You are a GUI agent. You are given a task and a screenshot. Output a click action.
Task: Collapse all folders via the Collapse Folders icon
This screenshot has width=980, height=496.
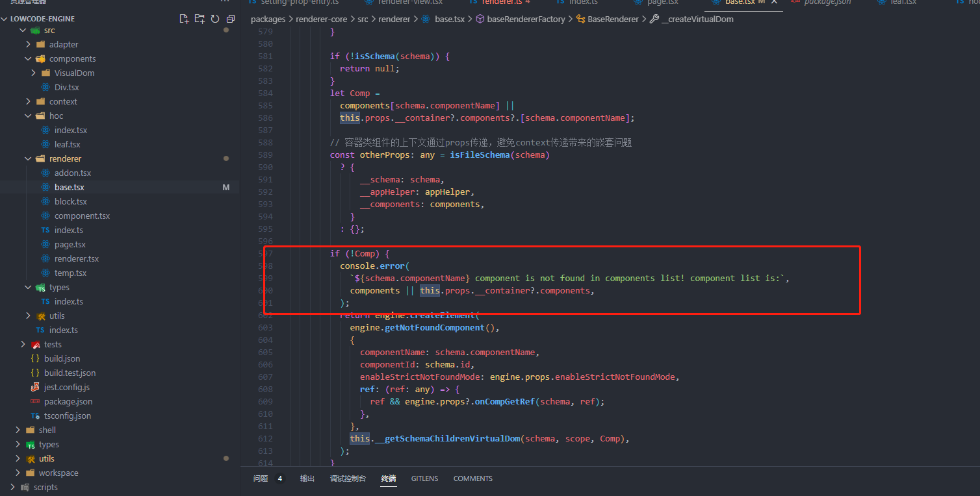230,19
